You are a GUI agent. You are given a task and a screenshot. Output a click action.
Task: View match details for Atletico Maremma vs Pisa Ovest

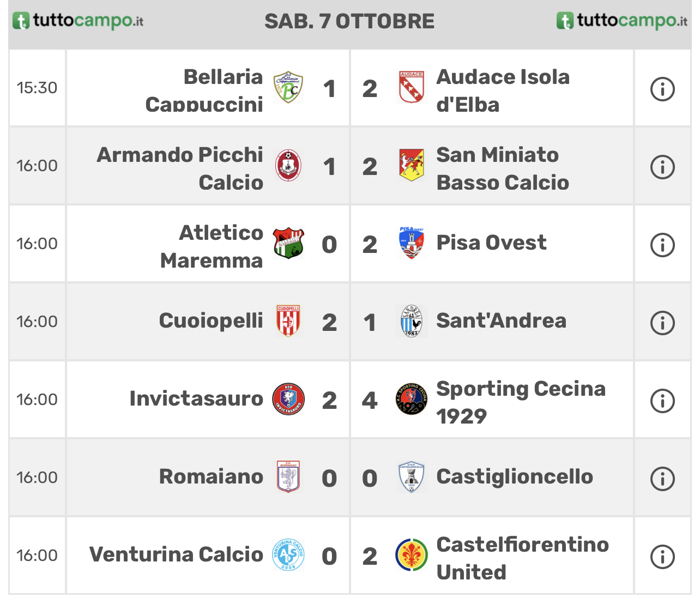point(662,245)
